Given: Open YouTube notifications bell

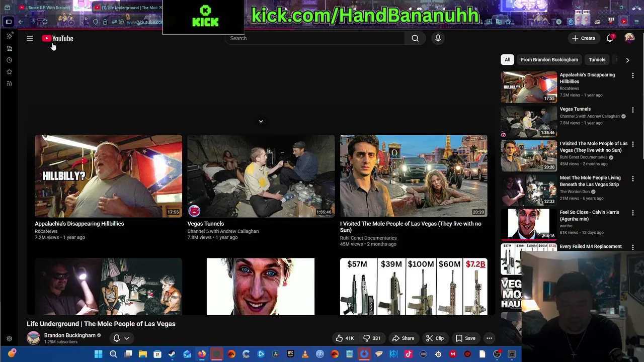Looking at the screenshot, I should pos(610,38).
